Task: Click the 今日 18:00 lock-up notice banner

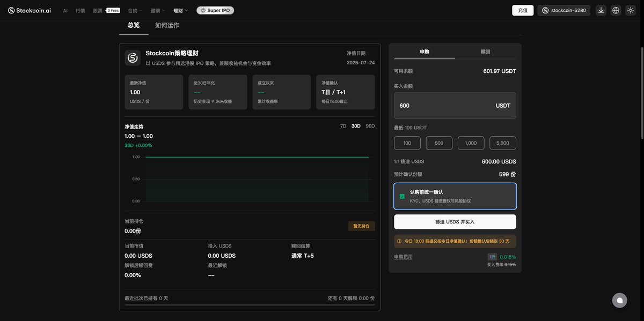Action: [x=455, y=241]
